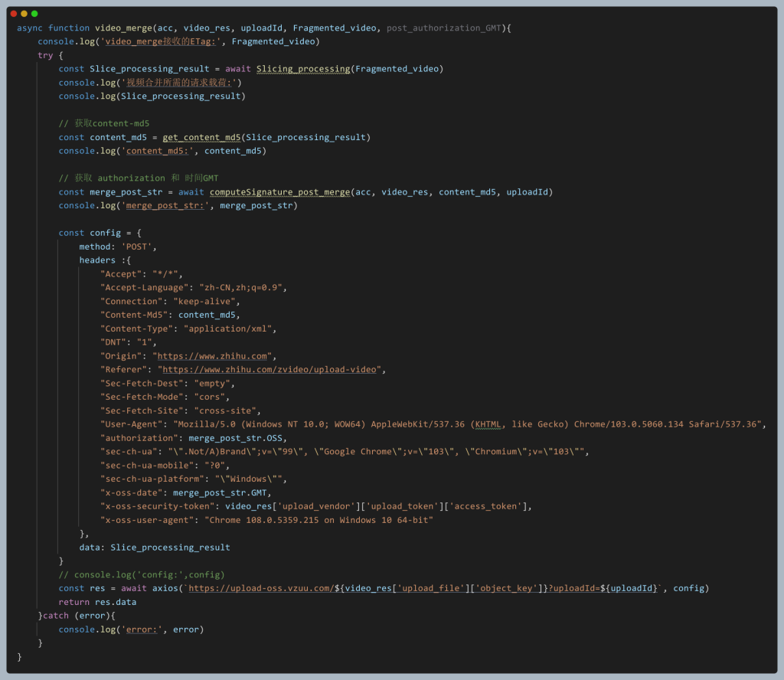Click the green maximize dot
The width and height of the screenshot is (784, 680).
pyautogui.click(x=34, y=14)
